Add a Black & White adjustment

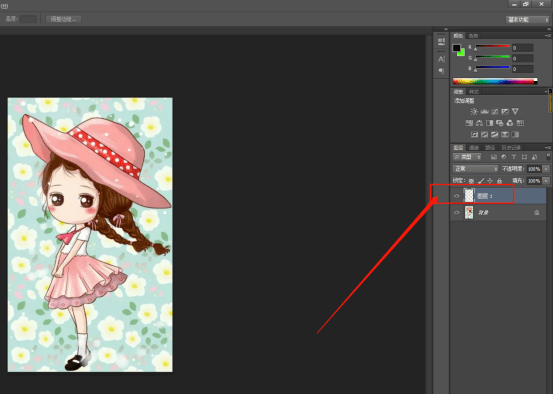pyautogui.click(x=490, y=123)
